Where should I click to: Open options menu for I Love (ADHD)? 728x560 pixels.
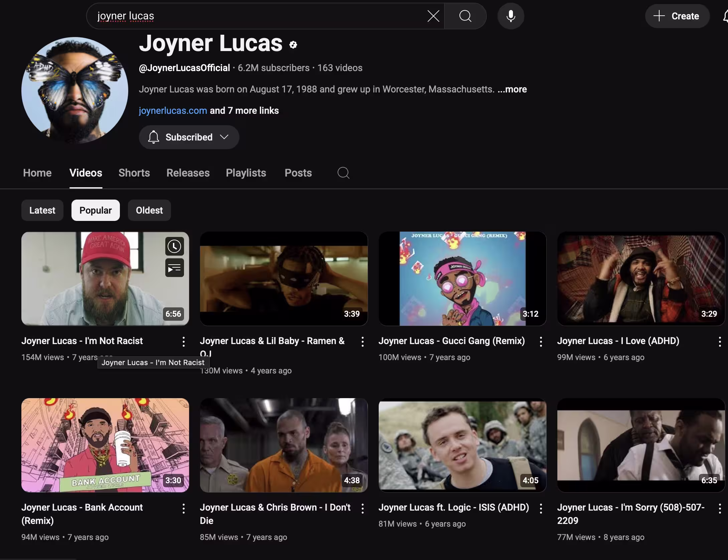720,341
